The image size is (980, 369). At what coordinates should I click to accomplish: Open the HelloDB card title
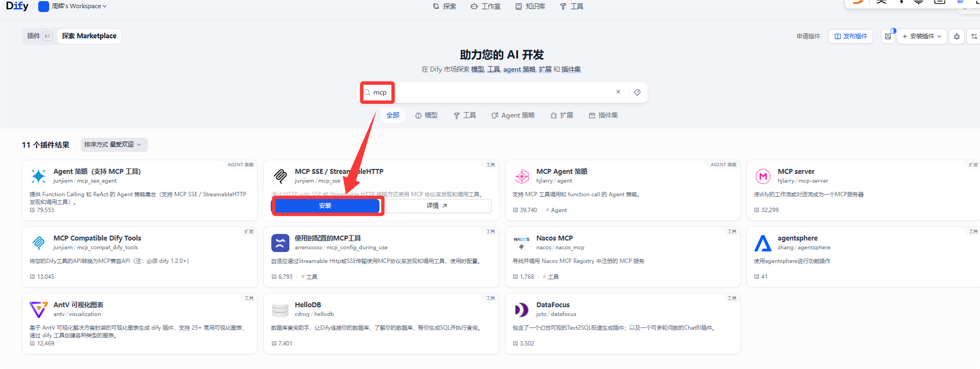point(308,305)
